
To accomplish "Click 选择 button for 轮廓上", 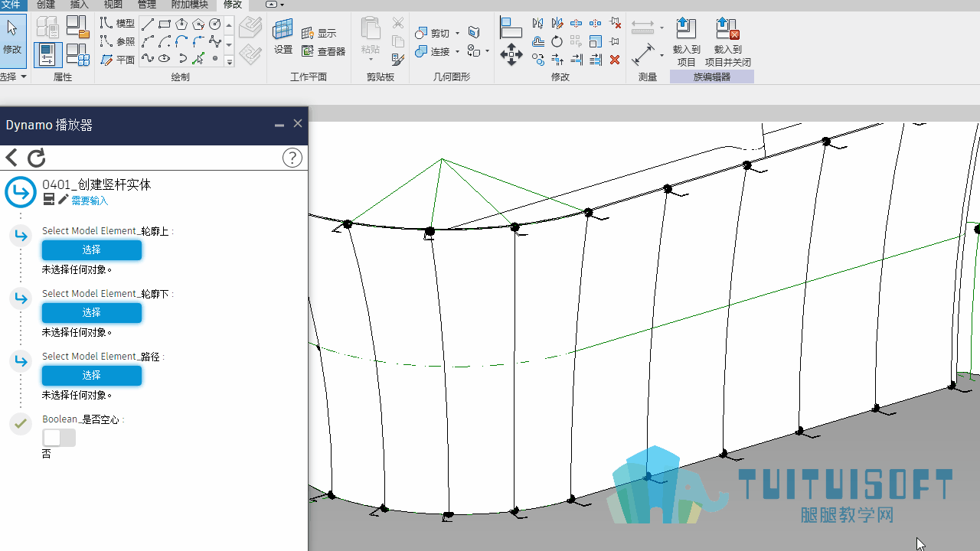I will 92,250.
